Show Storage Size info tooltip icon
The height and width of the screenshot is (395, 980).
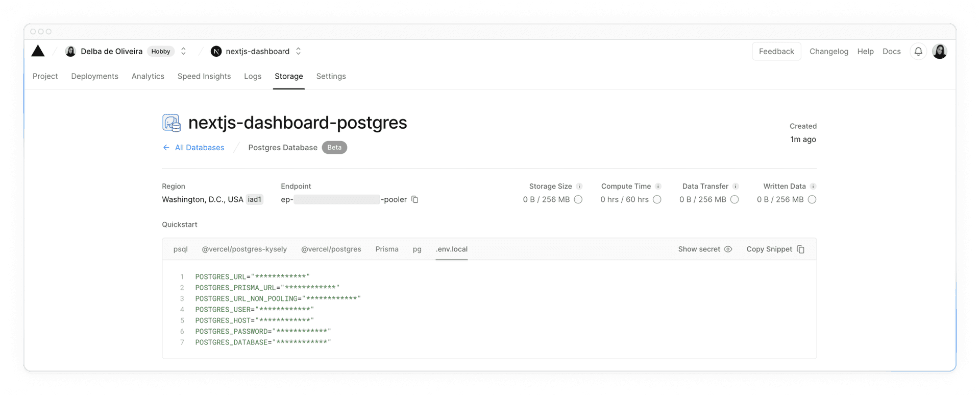[x=579, y=187]
